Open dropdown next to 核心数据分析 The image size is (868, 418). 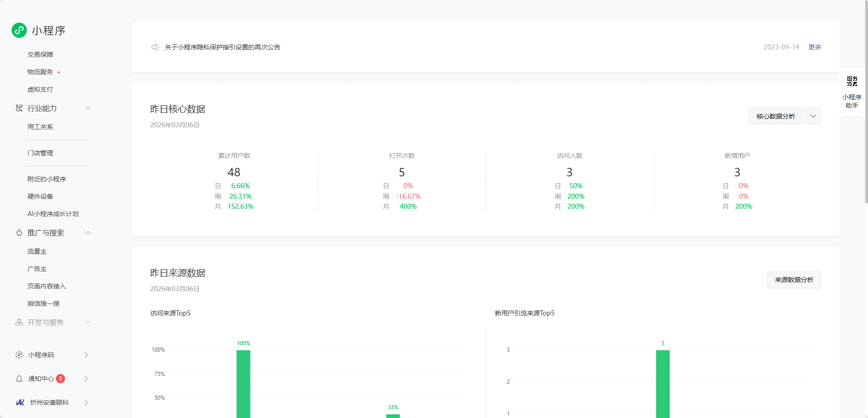point(813,116)
